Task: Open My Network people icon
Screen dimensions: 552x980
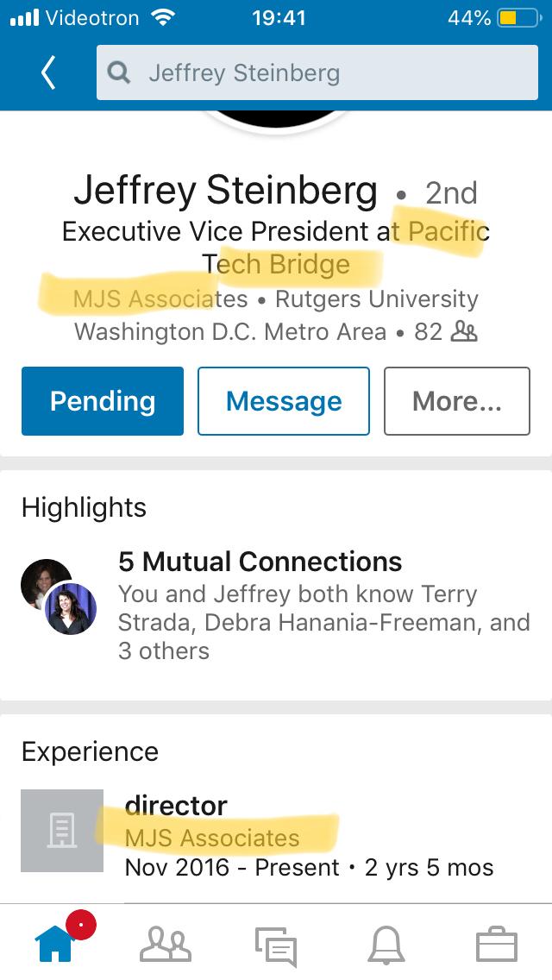Action: point(165,945)
